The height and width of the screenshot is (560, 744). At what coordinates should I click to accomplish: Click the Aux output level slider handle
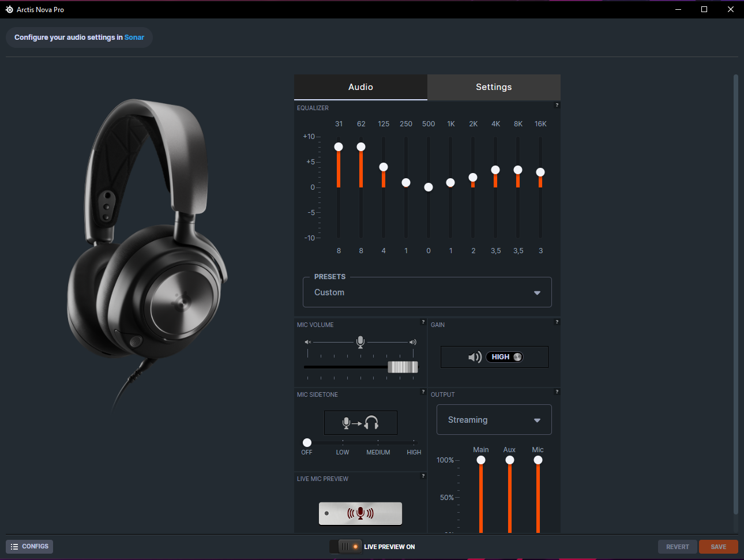point(510,460)
